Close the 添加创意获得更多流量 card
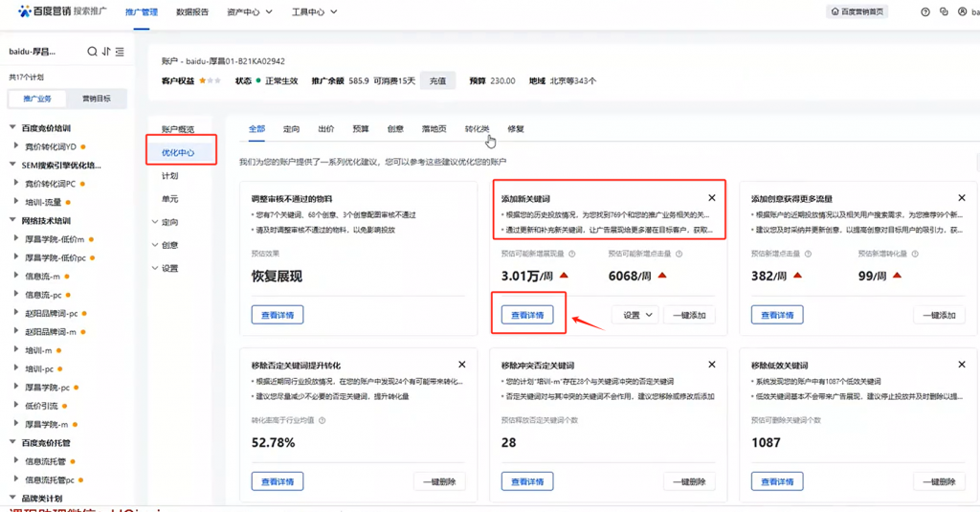The image size is (980, 512). click(x=962, y=197)
